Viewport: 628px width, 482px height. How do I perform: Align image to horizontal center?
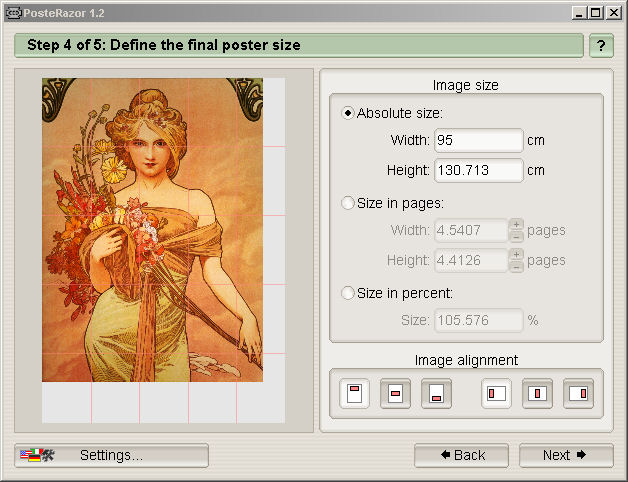click(537, 393)
